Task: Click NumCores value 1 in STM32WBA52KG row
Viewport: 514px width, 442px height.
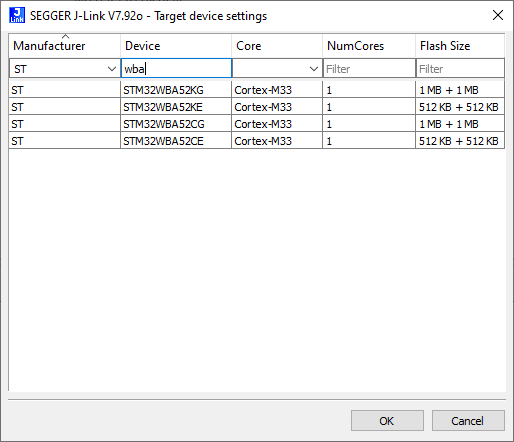Action: pos(369,90)
